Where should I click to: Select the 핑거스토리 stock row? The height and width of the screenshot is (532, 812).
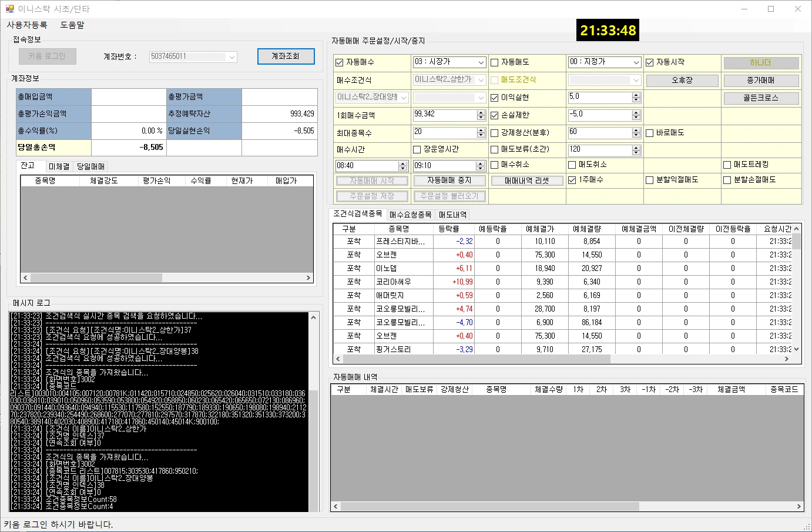(562, 349)
